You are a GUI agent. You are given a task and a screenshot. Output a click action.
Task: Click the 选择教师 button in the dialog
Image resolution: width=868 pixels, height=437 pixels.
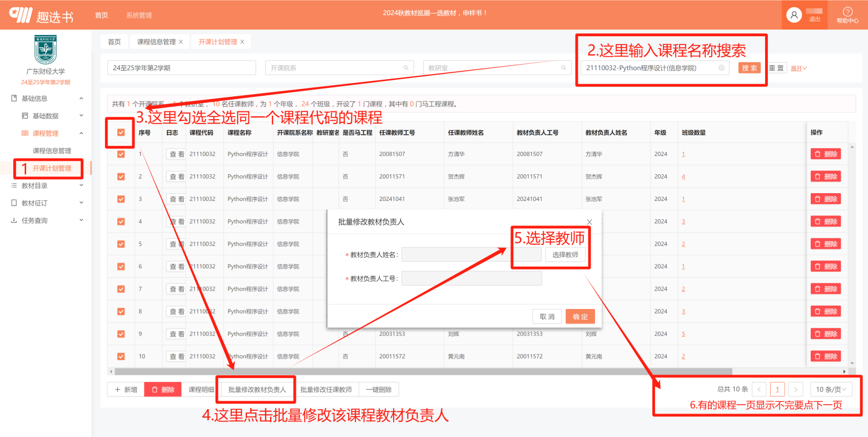pos(565,255)
